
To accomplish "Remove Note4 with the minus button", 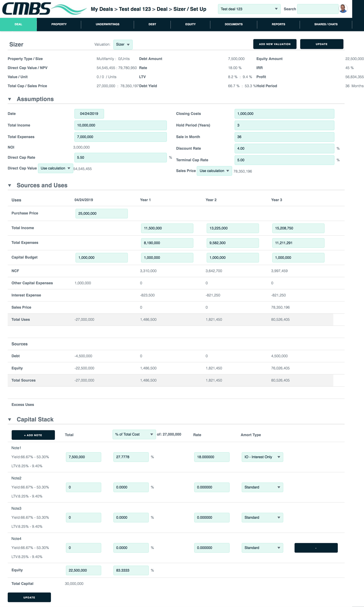I will pos(316,548).
